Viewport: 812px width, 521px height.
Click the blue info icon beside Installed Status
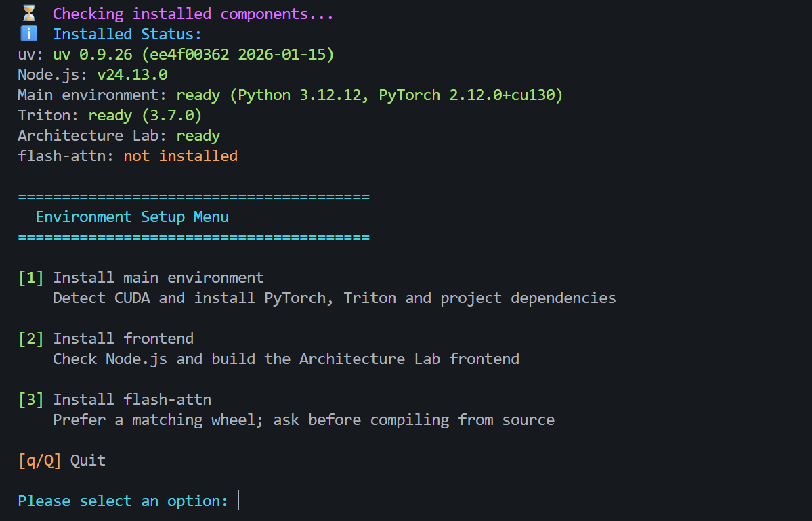[x=29, y=34]
